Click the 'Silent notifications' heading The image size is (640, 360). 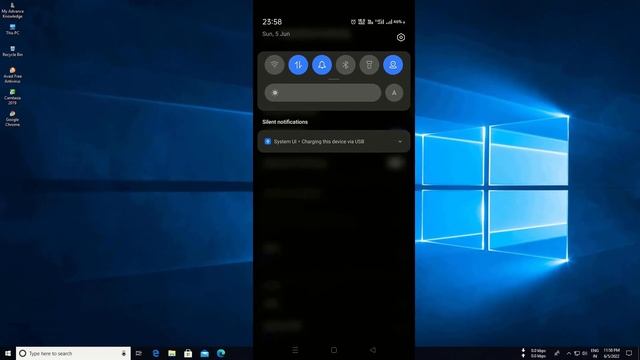[285, 122]
